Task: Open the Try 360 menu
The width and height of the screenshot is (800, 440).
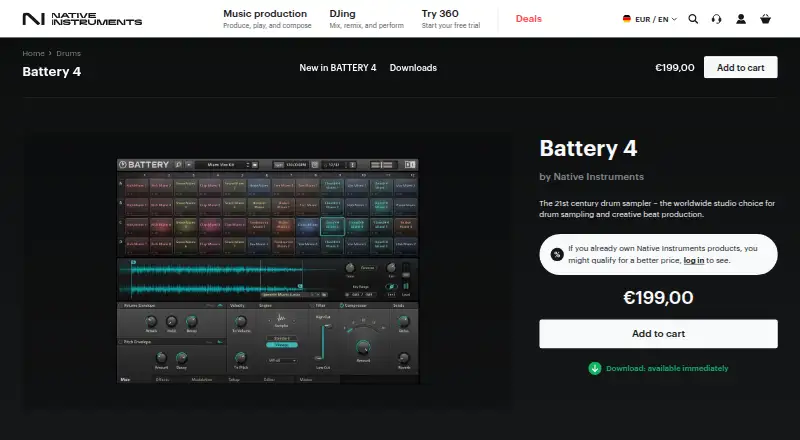Action: (451, 19)
